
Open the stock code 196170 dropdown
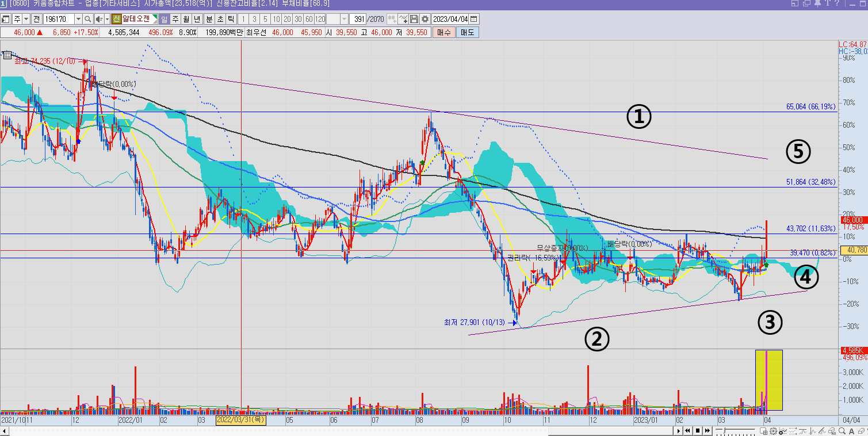(x=78, y=18)
